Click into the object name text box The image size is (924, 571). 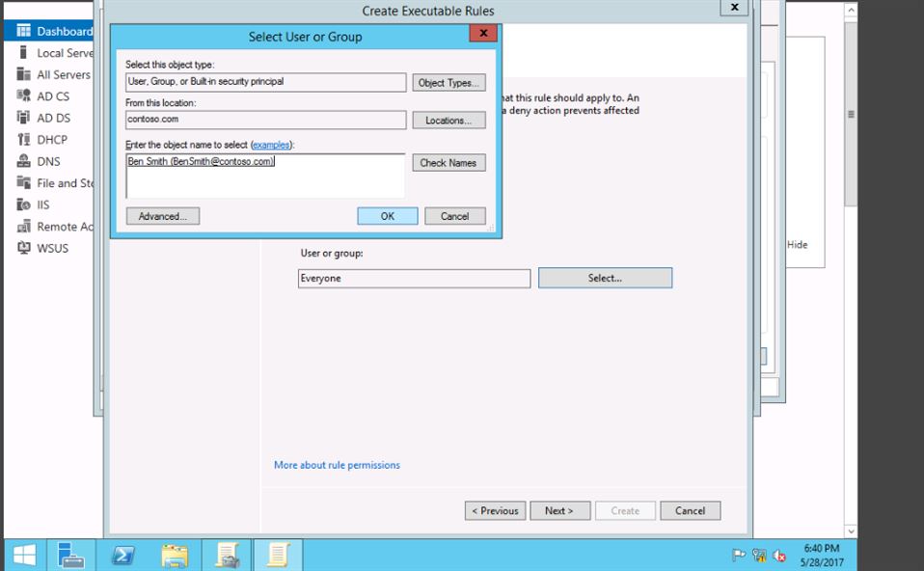(266, 176)
